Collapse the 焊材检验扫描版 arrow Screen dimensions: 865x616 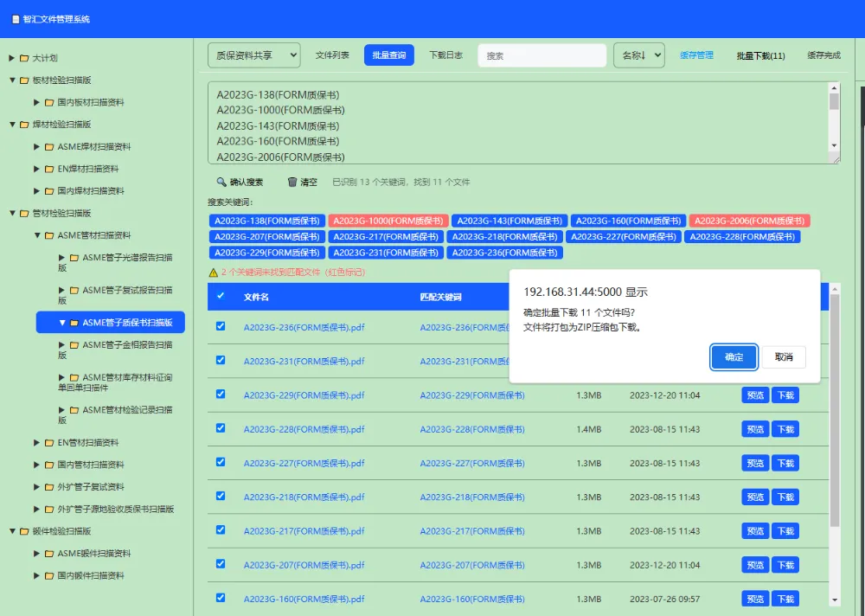[x=11, y=125]
